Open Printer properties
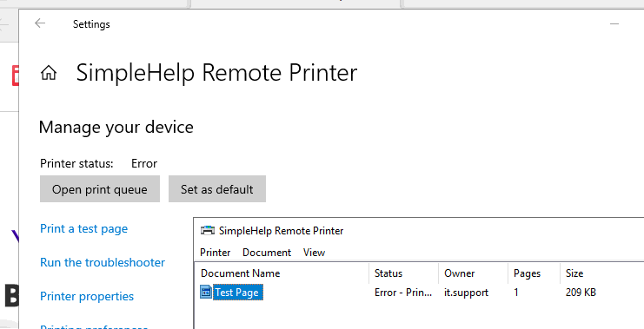 87,296
